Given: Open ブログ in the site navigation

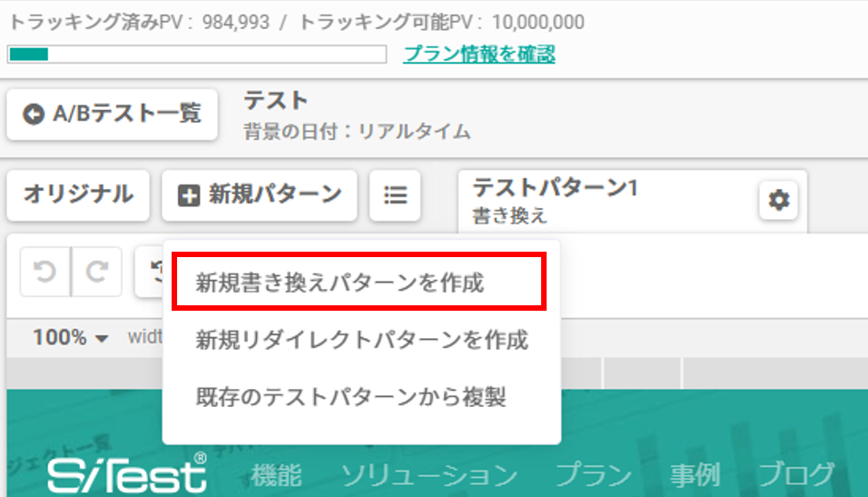Looking at the screenshot, I should pos(796,475).
